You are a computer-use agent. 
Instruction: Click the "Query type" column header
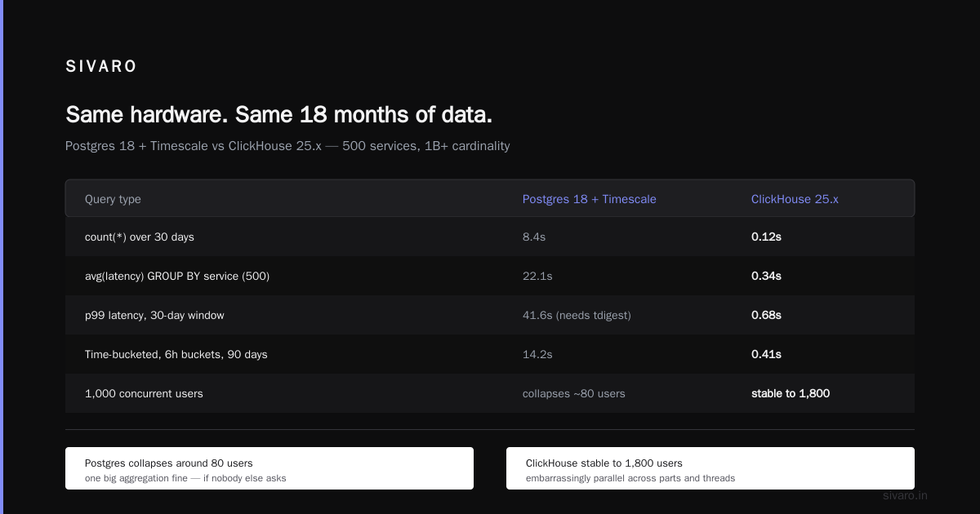[x=113, y=199]
